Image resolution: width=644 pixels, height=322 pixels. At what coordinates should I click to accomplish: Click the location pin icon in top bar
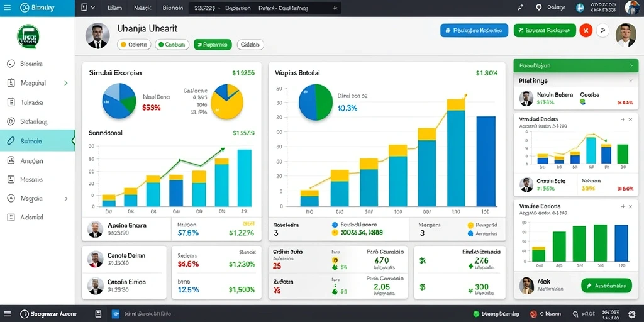click(539, 8)
